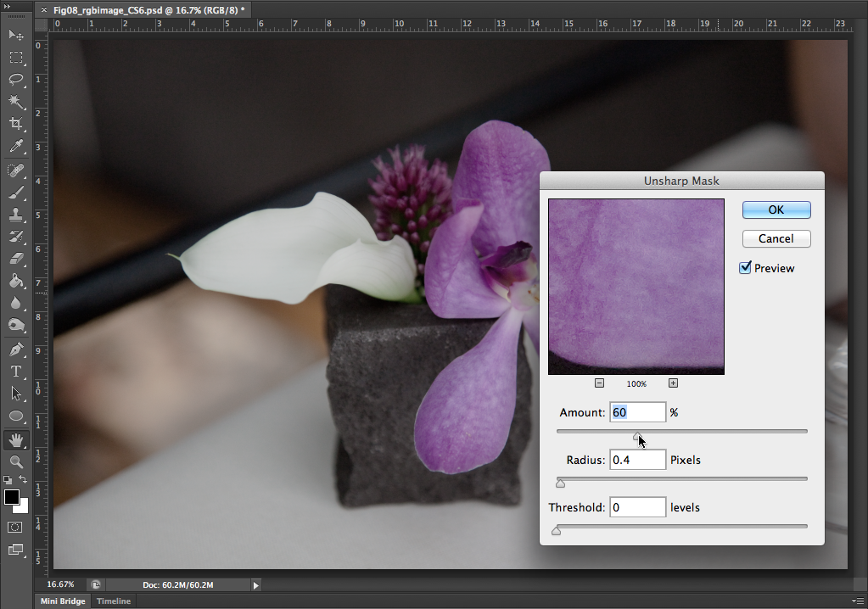Select the Move tool

(15, 35)
